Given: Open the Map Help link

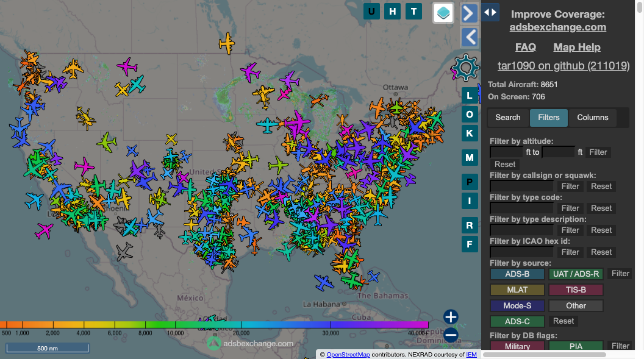Looking at the screenshot, I should [577, 47].
